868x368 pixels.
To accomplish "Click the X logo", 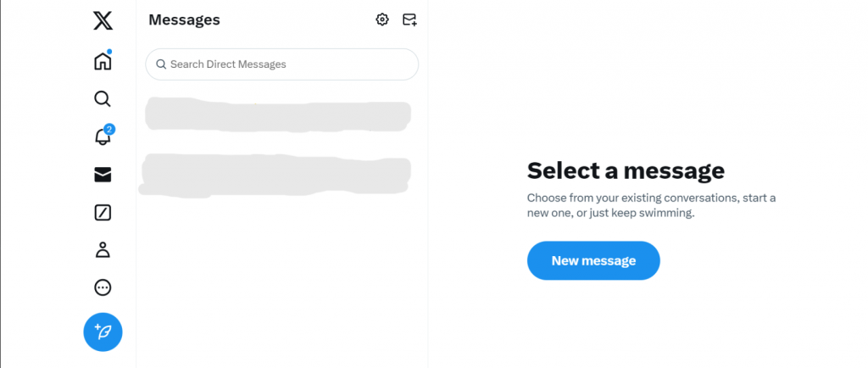I will [x=103, y=20].
